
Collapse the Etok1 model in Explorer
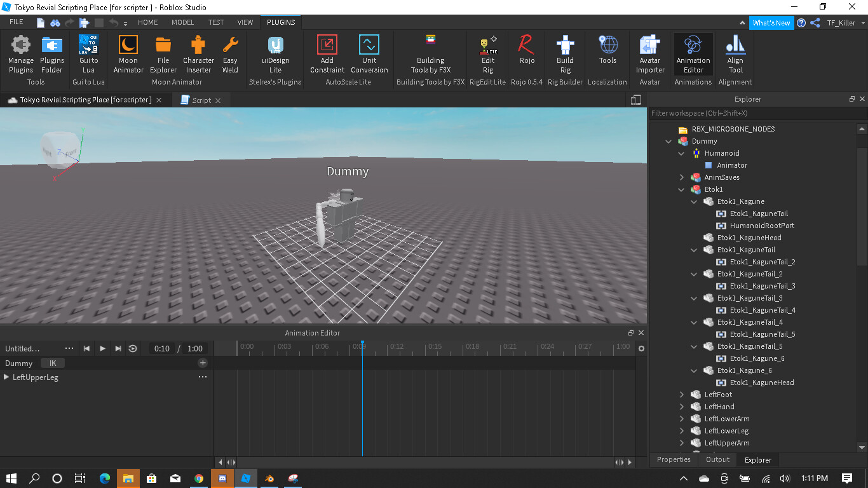682,189
